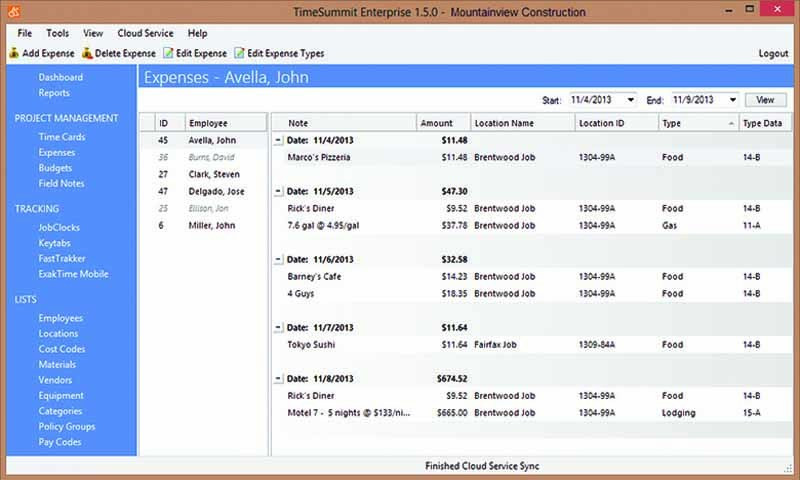This screenshot has height=480, width=800.
Task: Sort by the Type column header
Action: 696,122
